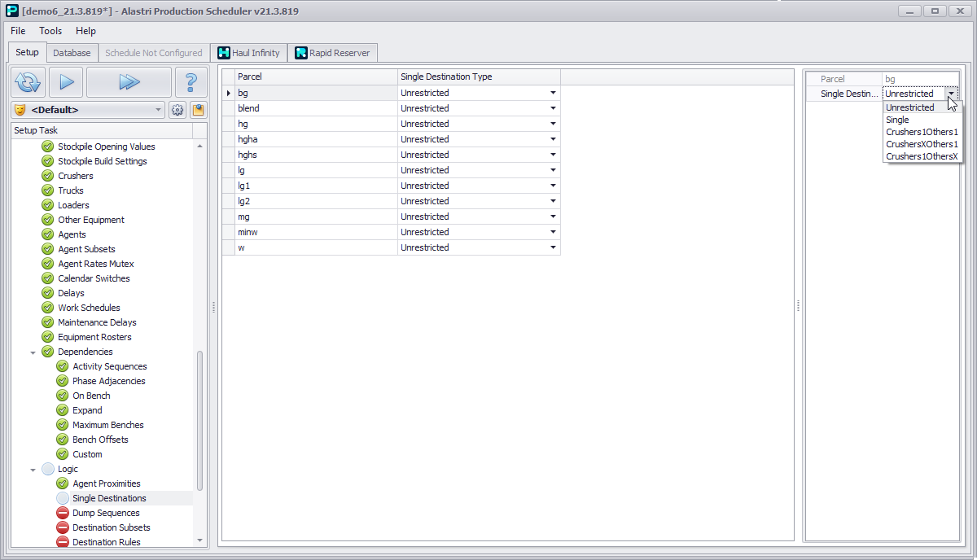This screenshot has width=977, height=560.
Task: Collapse the Logic tree node
Action: (33, 469)
